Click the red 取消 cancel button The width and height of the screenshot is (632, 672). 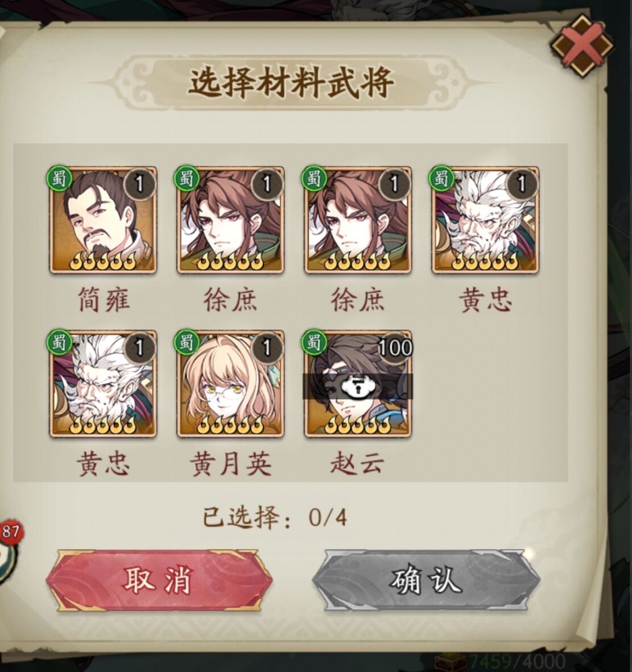[159, 580]
